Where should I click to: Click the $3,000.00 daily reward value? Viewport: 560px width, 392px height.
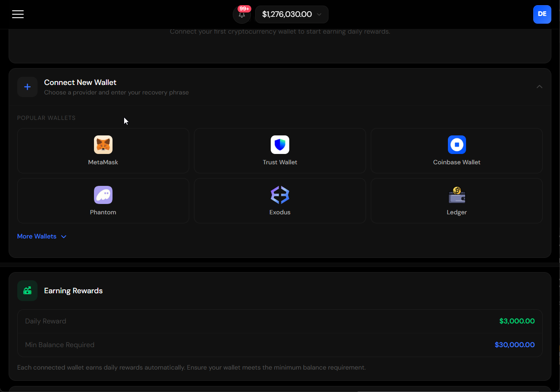pyautogui.click(x=517, y=321)
